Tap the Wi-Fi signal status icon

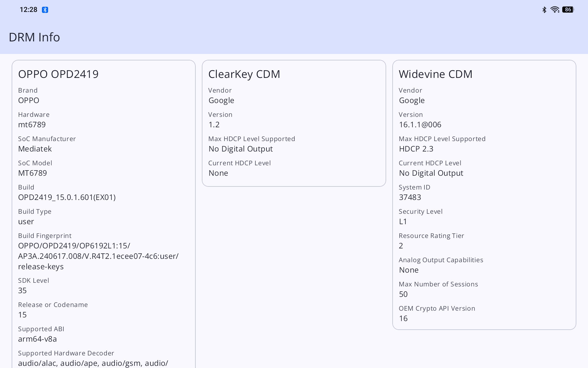click(x=555, y=10)
